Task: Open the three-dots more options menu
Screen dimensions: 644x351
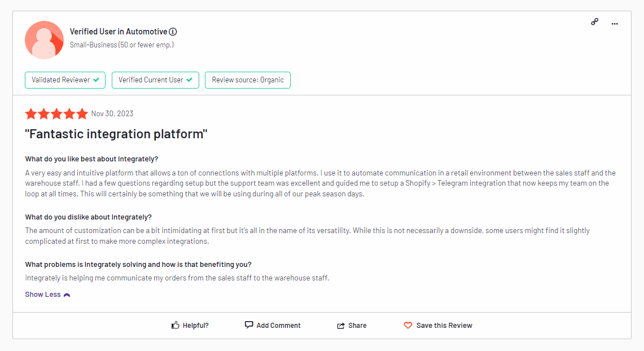Action: [615, 24]
